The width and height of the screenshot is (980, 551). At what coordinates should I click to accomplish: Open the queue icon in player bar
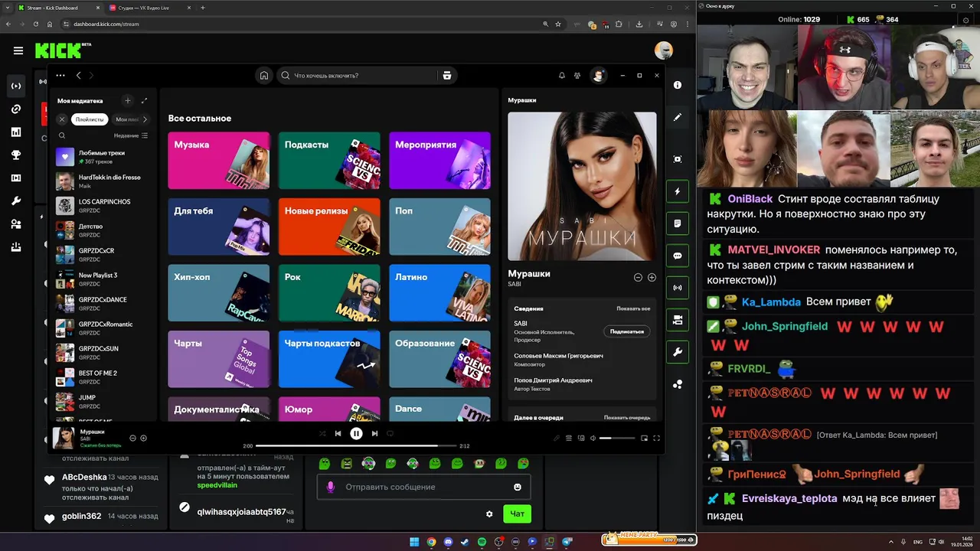(x=568, y=438)
